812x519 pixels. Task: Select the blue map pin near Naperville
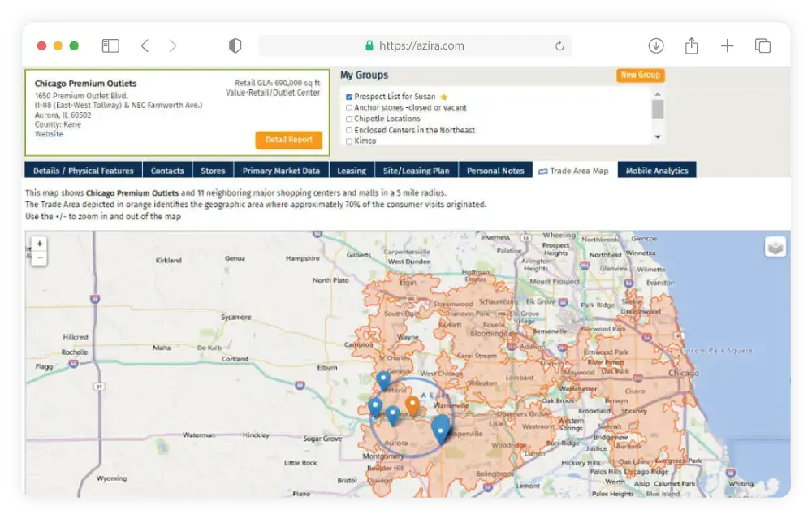pyautogui.click(x=441, y=430)
